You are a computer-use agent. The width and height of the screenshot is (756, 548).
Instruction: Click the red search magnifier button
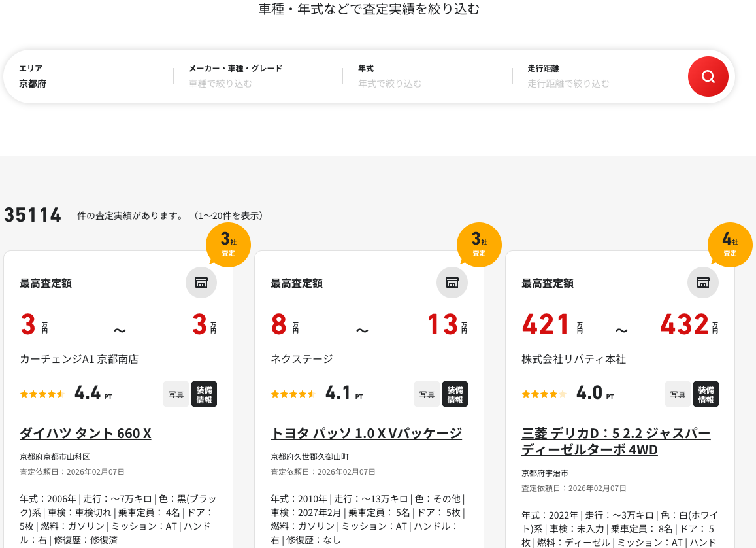click(708, 77)
